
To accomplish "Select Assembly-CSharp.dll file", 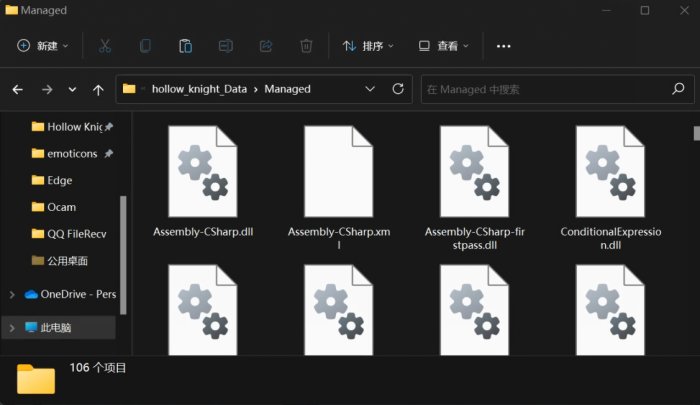I will pos(203,182).
